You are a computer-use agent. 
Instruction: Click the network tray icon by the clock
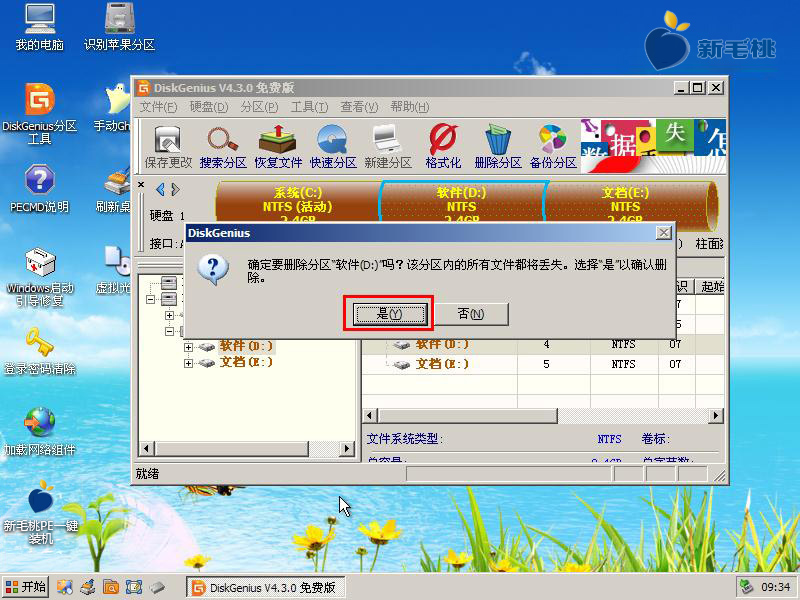pos(747,587)
